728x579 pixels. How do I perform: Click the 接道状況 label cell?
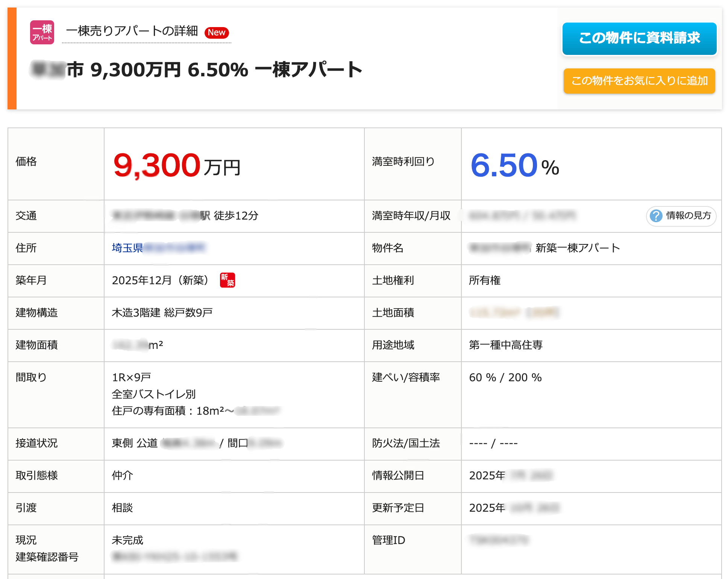click(56, 444)
